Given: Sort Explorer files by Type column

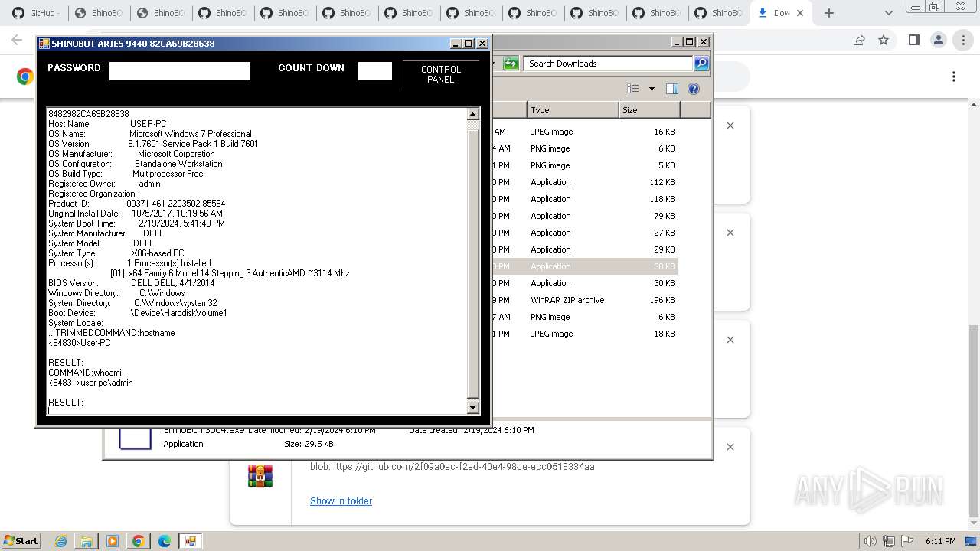Looking at the screenshot, I should [x=573, y=110].
